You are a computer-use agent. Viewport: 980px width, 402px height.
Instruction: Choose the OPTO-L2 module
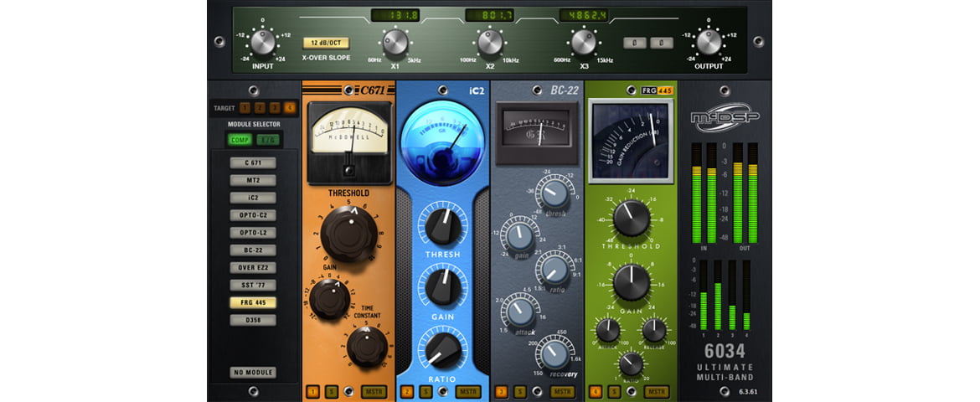click(253, 233)
